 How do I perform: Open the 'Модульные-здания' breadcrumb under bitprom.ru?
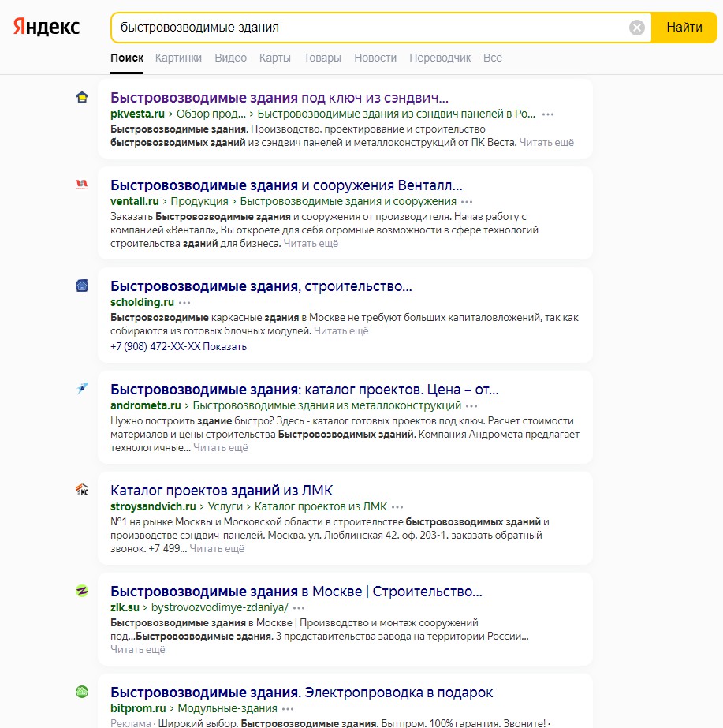click(227, 708)
